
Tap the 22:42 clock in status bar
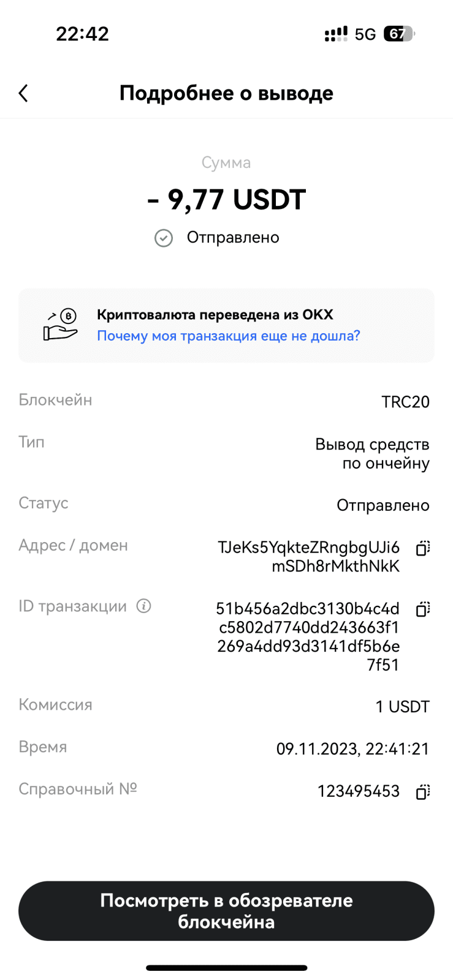pyautogui.click(x=82, y=34)
